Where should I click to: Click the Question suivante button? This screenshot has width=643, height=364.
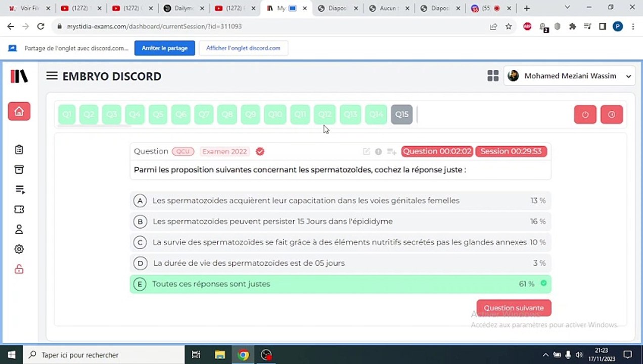pos(514,308)
